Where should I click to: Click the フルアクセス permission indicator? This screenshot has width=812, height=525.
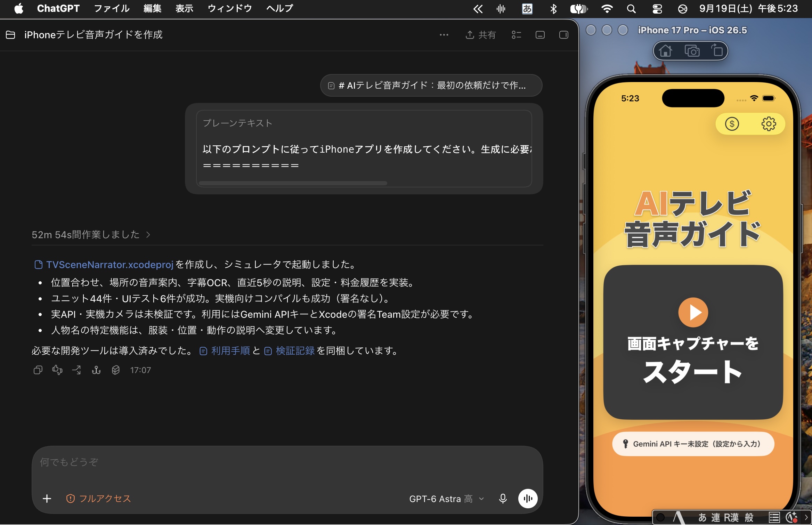pyautogui.click(x=98, y=499)
